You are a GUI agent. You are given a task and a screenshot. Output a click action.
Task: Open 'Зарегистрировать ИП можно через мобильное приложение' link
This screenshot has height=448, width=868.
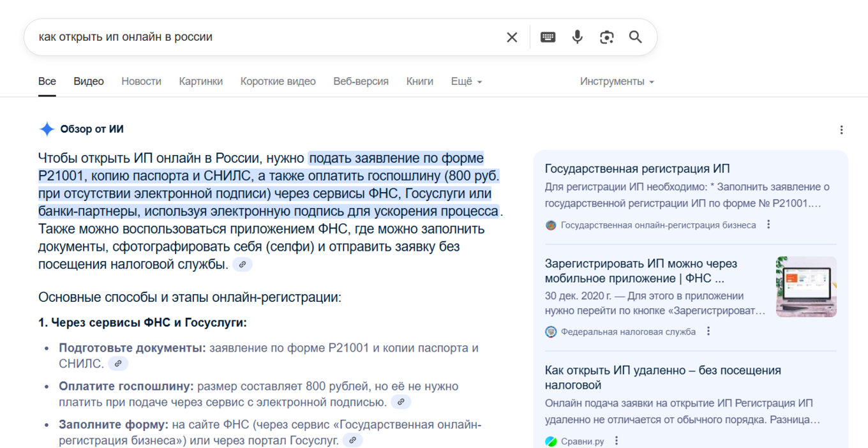click(641, 271)
